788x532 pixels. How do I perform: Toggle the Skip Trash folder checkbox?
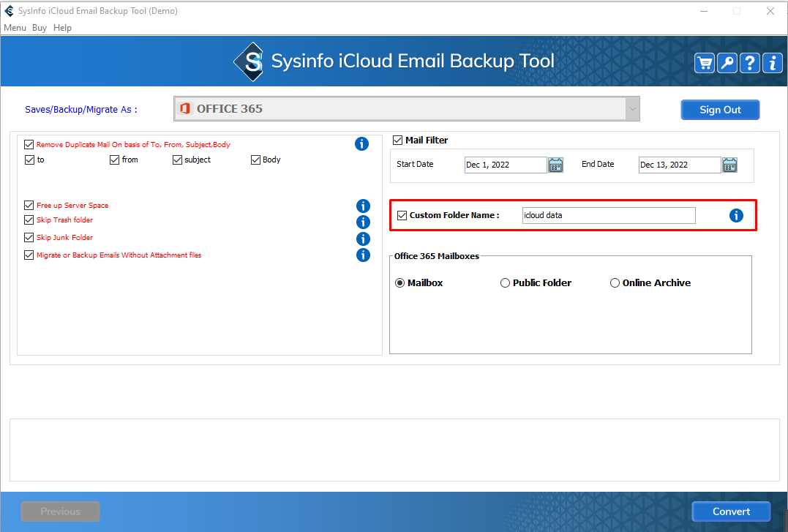(29, 220)
